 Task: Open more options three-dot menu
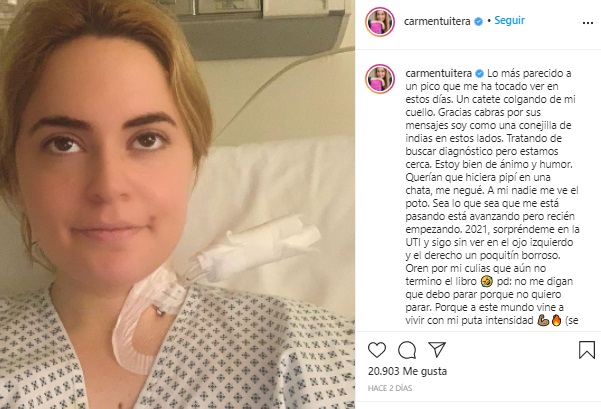588,23
